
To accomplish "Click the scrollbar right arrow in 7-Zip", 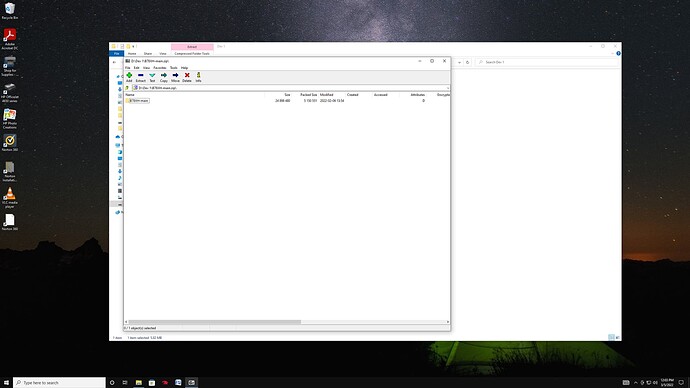I will [448, 322].
